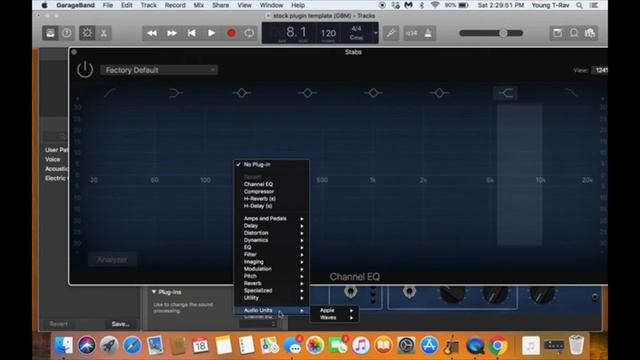
Task: Rewind the playhead
Action: pyautogui.click(x=152, y=33)
